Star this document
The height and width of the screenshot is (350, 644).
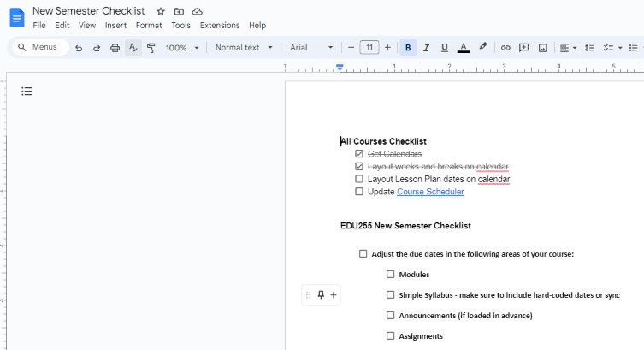pos(161,11)
